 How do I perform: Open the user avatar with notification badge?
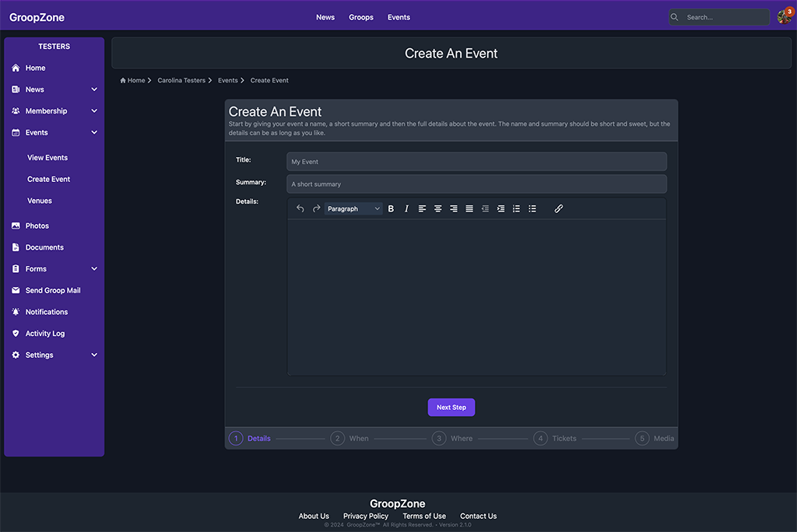[x=785, y=16]
